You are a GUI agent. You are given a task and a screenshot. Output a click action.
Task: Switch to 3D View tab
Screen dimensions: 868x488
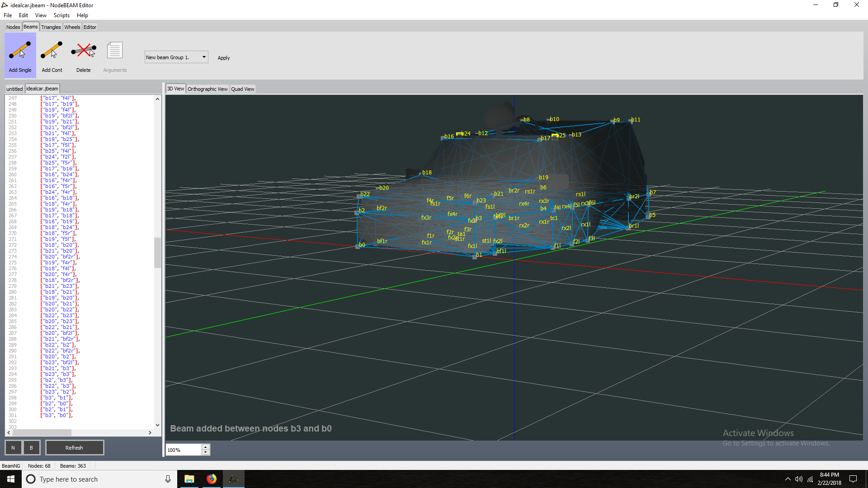pos(176,89)
